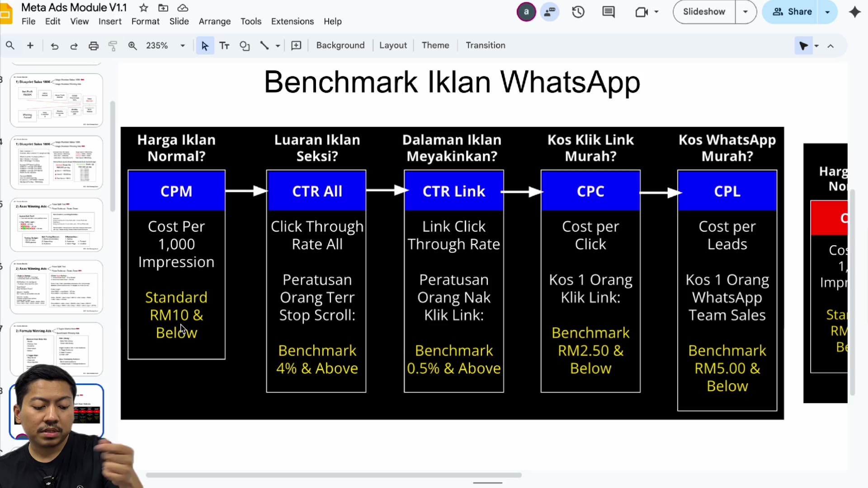Expand the video call dropdown
Image resolution: width=868 pixels, height=488 pixels.
coord(656,12)
